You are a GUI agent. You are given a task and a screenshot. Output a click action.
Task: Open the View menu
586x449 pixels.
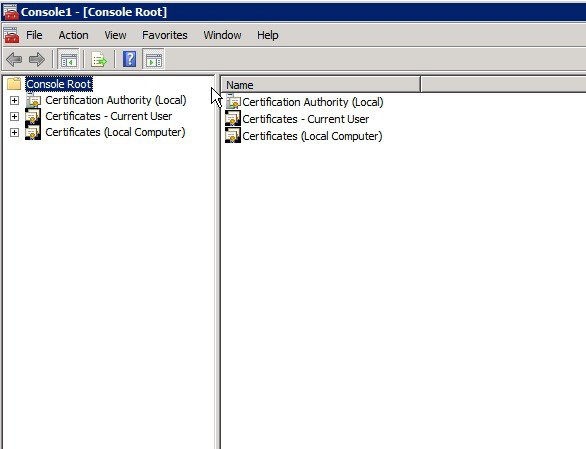(x=115, y=35)
